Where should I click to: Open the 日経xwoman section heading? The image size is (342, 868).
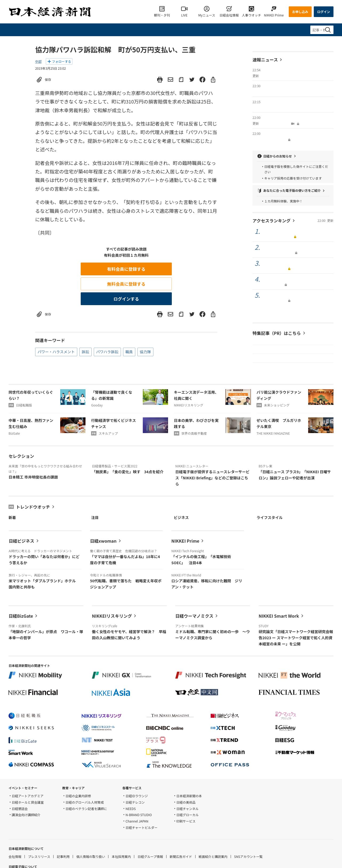pos(105,541)
